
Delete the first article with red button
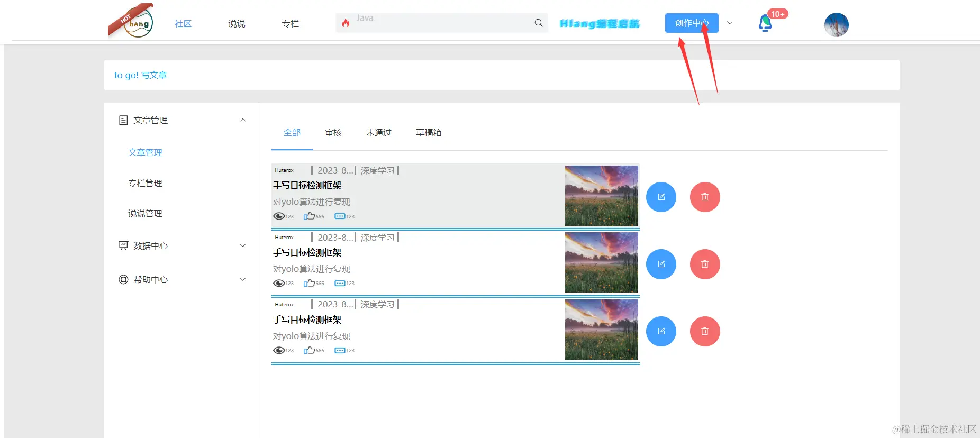(x=705, y=197)
